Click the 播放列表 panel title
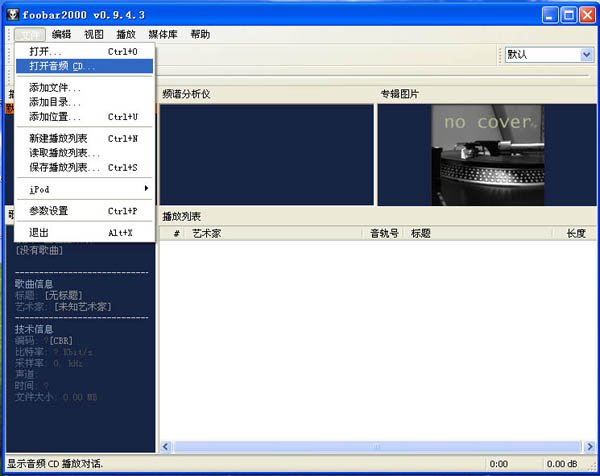Screen dimensions: 600x476 182,217
